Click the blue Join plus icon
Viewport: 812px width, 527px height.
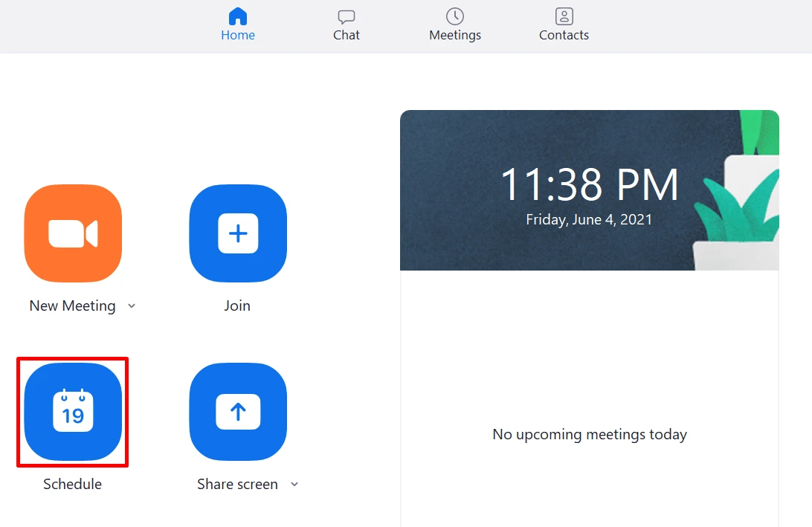238,233
